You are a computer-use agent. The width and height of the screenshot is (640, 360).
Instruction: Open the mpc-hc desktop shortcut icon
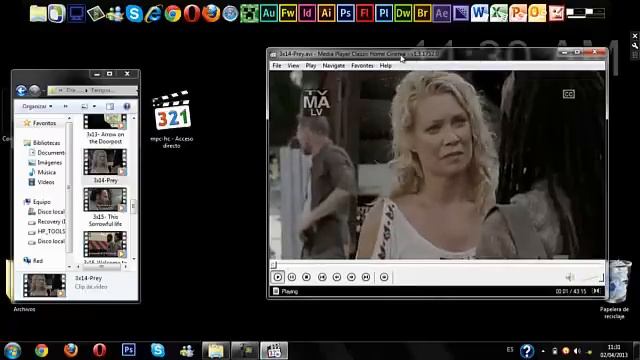coord(172,119)
